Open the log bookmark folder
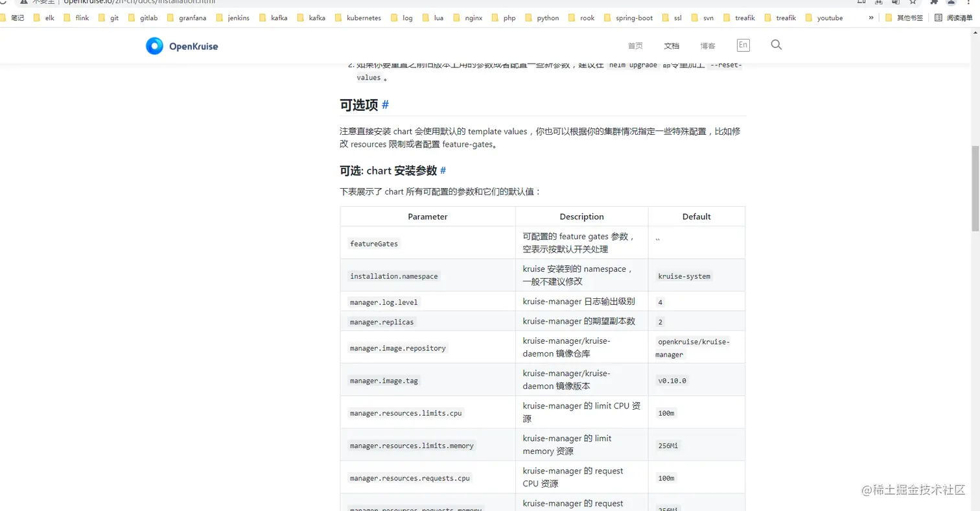This screenshot has width=980, height=511. tap(401, 18)
